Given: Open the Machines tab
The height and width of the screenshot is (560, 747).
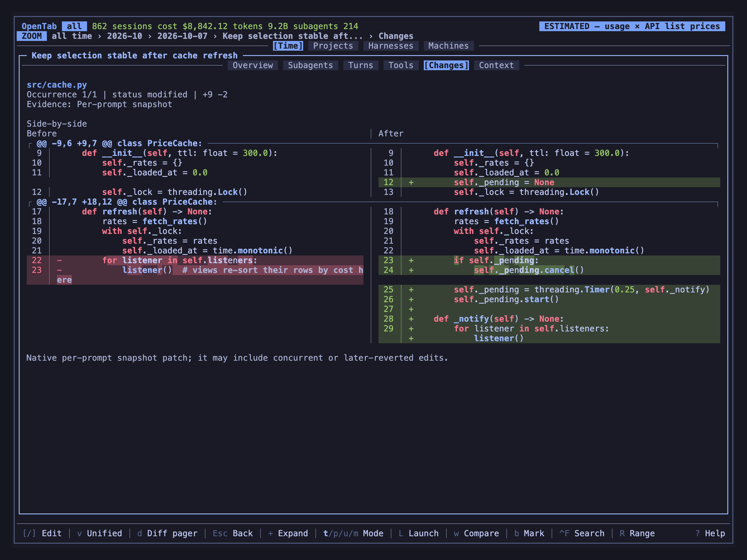Looking at the screenshot, I should pos(448,46).
